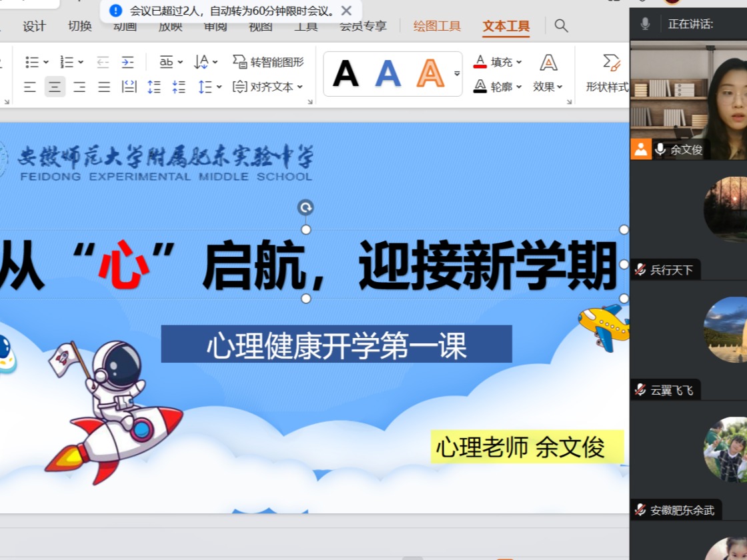Click the rotate handle above the title text box

(305, 207)
